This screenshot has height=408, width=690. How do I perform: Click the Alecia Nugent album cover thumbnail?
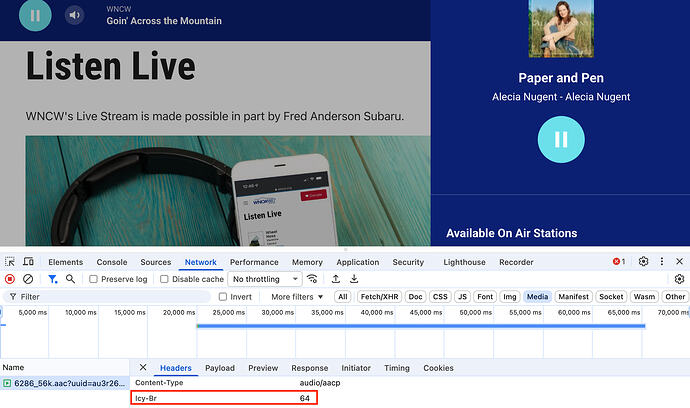(x=561, y=28)
